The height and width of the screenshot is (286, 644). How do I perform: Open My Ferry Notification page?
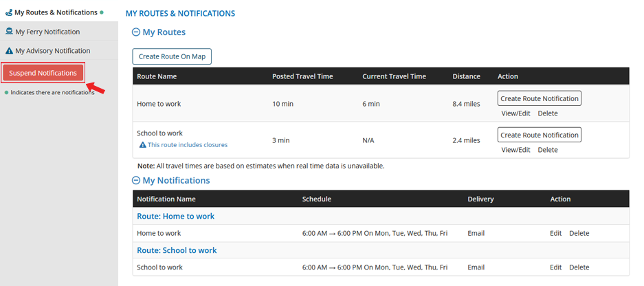pyautogui.click(x=47, y=32)
